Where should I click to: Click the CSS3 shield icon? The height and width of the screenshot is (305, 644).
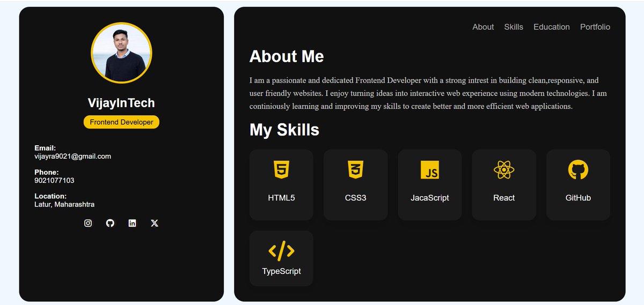tap(355, 170)
